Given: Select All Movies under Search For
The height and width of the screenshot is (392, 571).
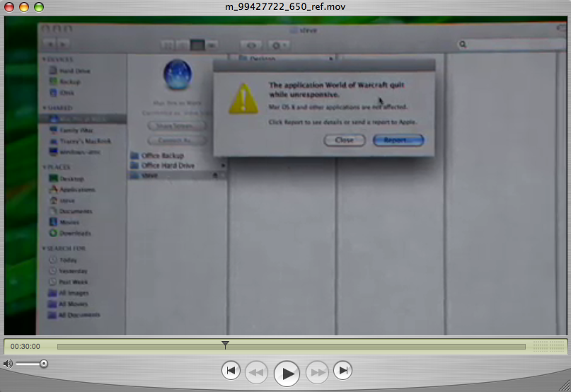Looking at the screenshot, I should (68, 304).
